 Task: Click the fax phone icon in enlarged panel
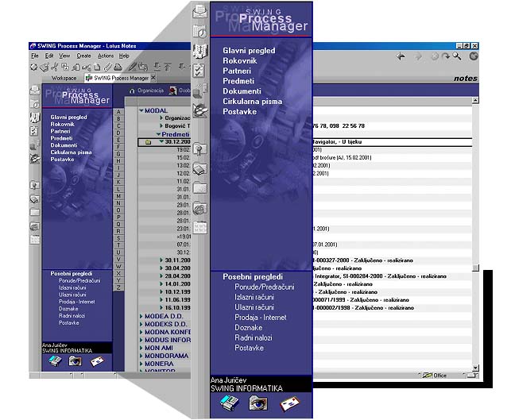230,403
